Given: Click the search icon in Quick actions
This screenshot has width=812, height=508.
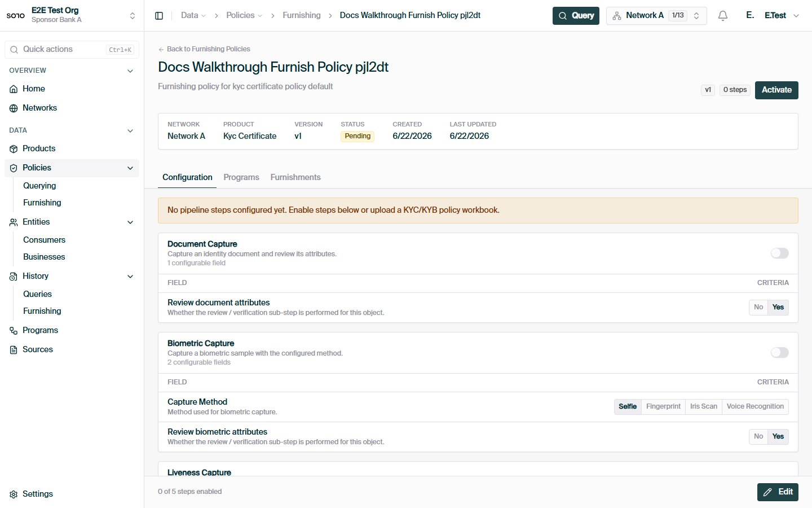Looking at the screenshot, I should (14, 50).
